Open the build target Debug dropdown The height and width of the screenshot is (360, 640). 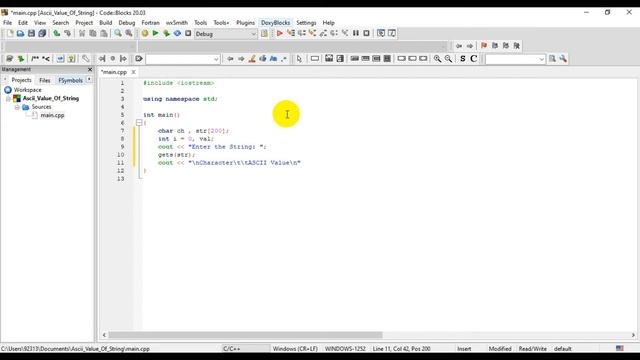coord(226,34)
